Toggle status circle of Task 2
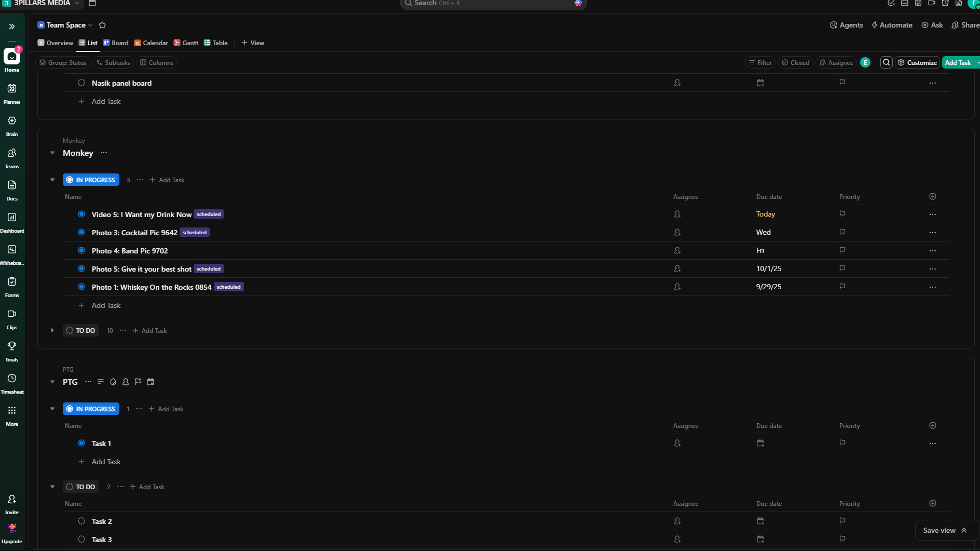The image size is (980, 551). point(81,521)
